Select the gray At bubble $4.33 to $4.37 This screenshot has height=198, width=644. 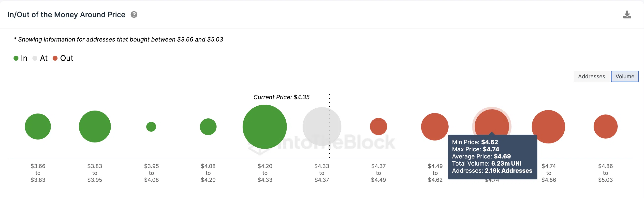(322, 127)
